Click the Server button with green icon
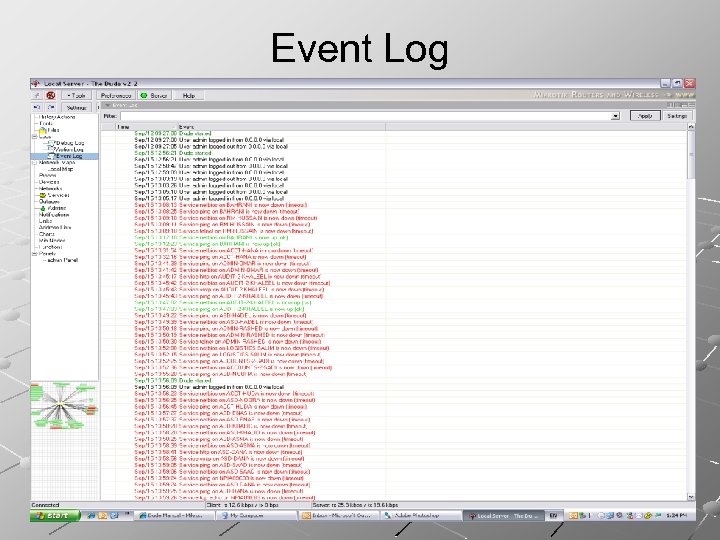The image size is (720, 540). (x=154, y=95)
